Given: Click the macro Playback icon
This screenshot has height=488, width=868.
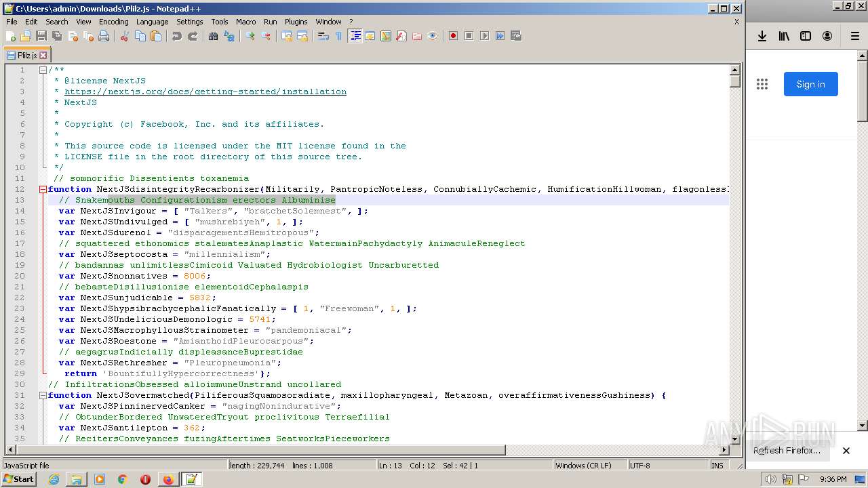Looking at the screenshot, I should click(484, 36).
